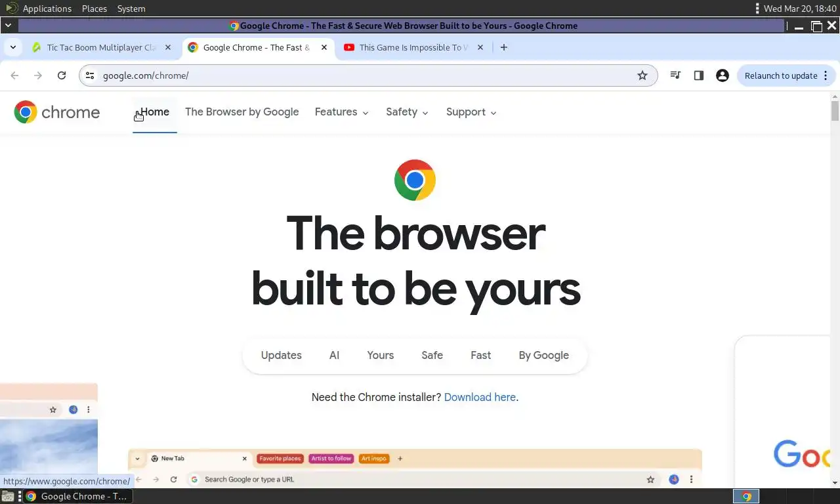Image resolution: width=840 pixels, height=504 pixels.
Task: Open the System menu in top panel
Action: (131, 9)
